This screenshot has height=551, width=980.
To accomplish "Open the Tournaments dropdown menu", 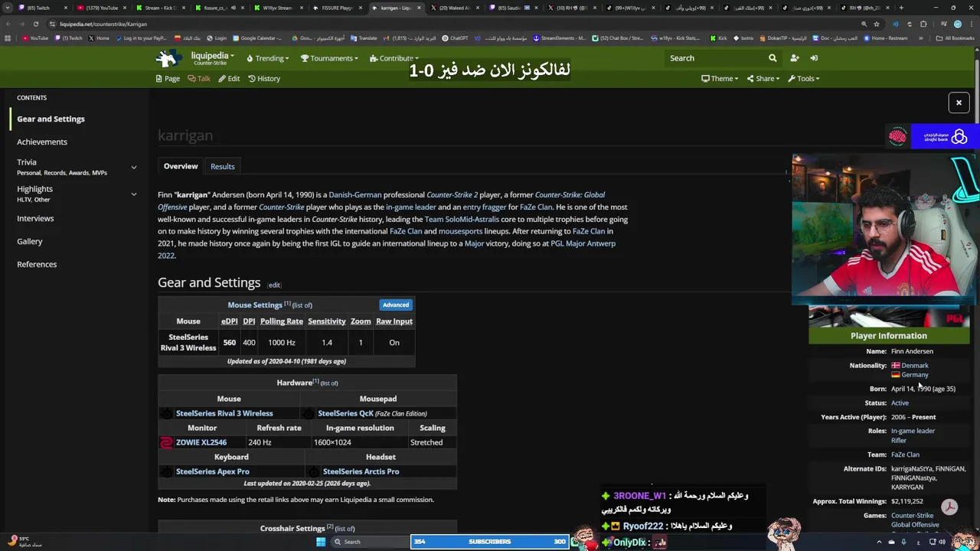I will coord(329,58).
